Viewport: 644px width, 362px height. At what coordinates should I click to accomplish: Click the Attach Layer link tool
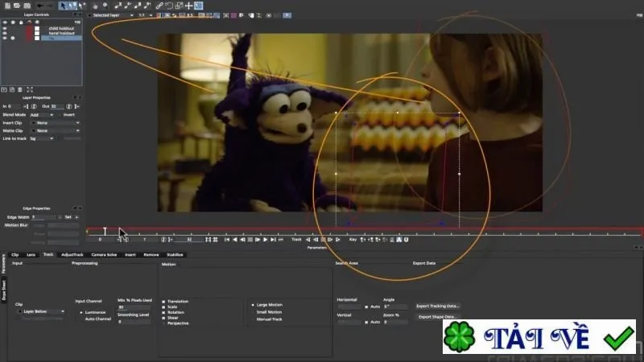pyautogui.click(x=159, y=6)
